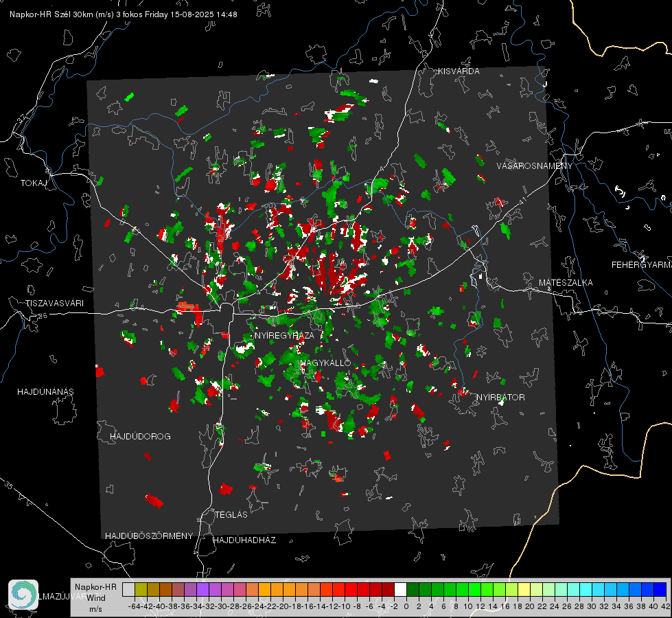The width and height of the screenshot is (672, 618).
Task: Click road number 36 near Tiszavasvári
Action: 43,316
